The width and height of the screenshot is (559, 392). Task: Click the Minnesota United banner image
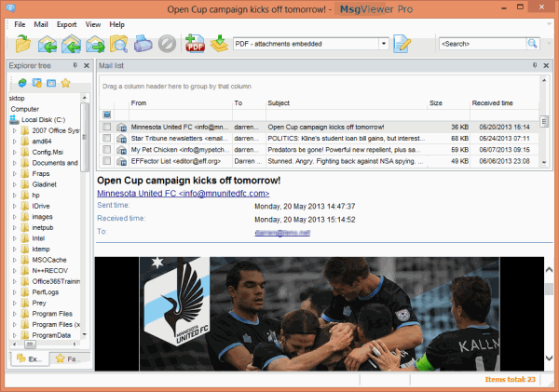(320, 314)
